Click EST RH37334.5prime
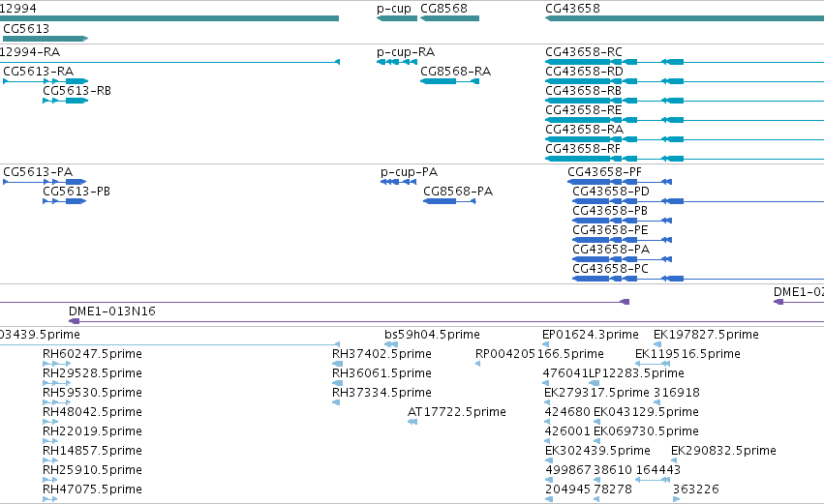The width and height of the screenshot is (824, 504). [381, 392]
